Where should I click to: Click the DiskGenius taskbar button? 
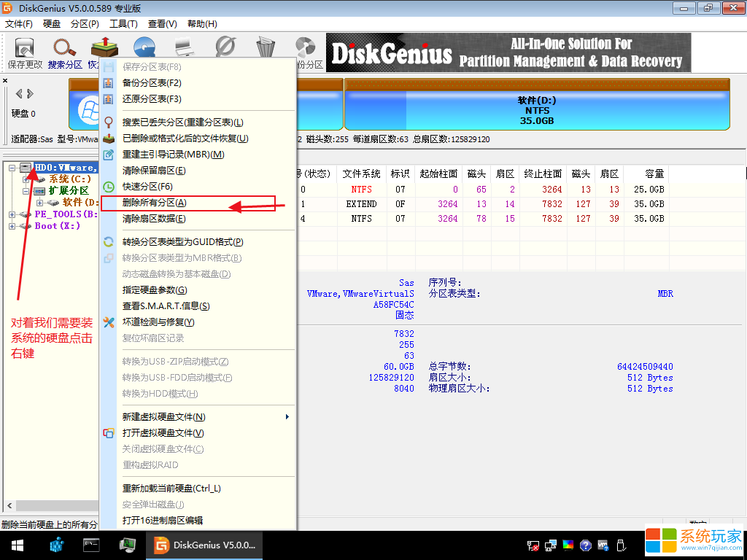(204, 545)
